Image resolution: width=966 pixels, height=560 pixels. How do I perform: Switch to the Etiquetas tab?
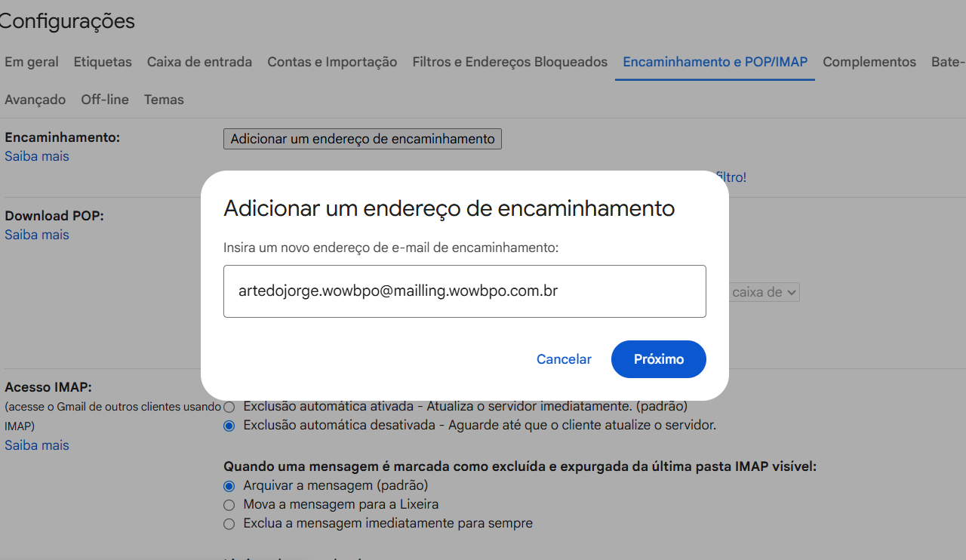(x=103, y=62)
